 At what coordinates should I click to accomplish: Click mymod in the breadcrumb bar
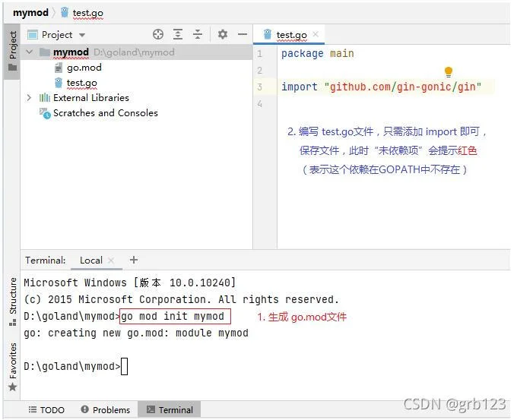[x=30, y=12]
